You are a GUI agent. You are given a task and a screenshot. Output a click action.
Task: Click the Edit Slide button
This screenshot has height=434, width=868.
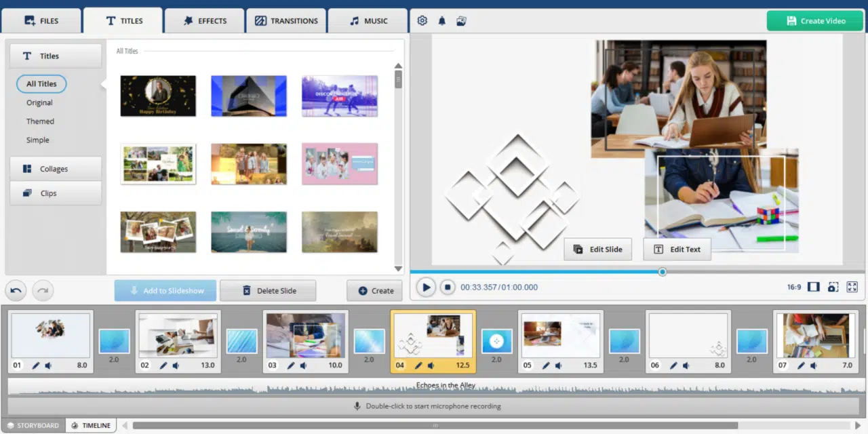597,249
